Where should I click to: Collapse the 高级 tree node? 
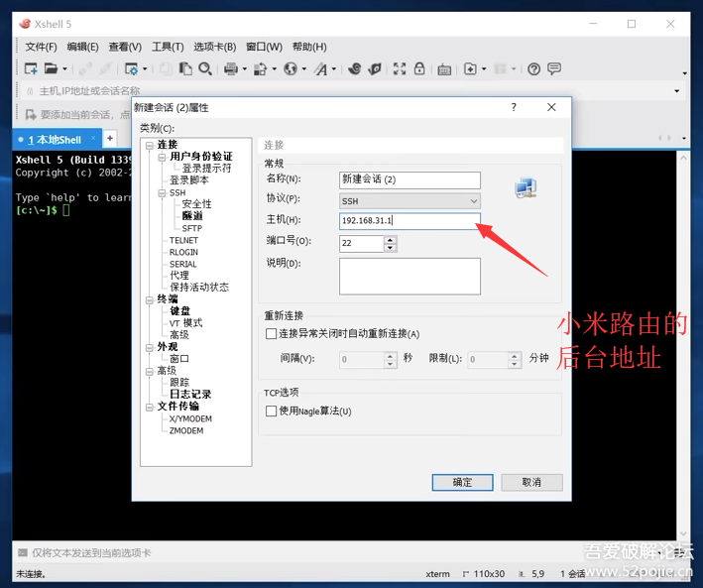coord(150,371)
